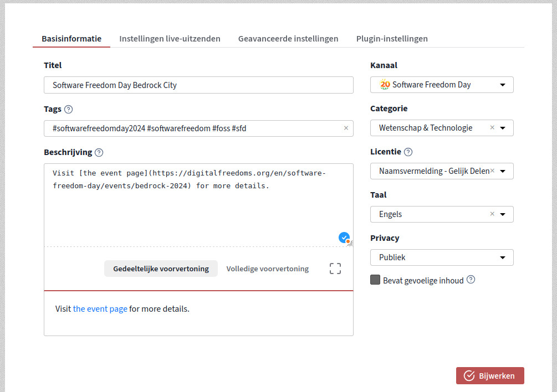Expand description editor to fullscreen
Image resolution: width=557 pixels, height=392 pixels.
click(335, 269)
